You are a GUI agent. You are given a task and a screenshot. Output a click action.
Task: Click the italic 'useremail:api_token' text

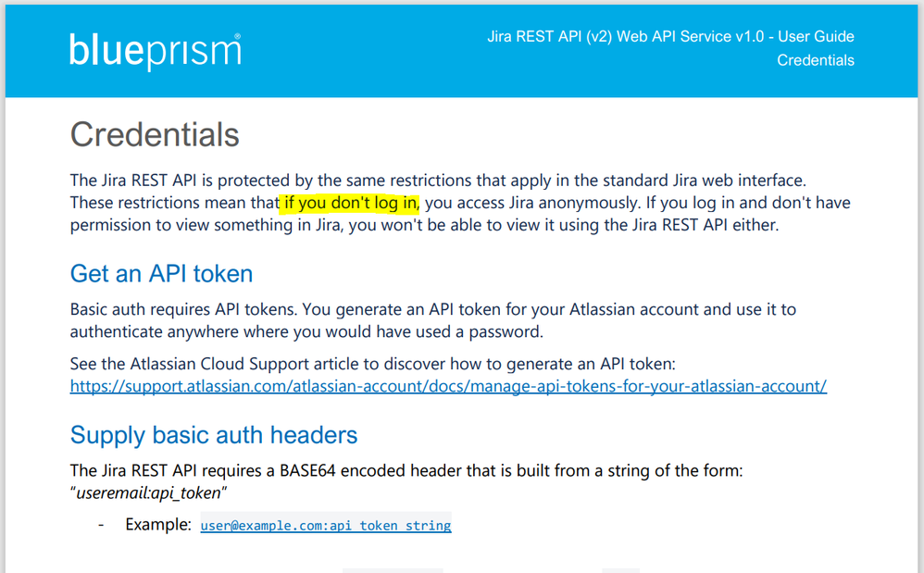point(151,493)
